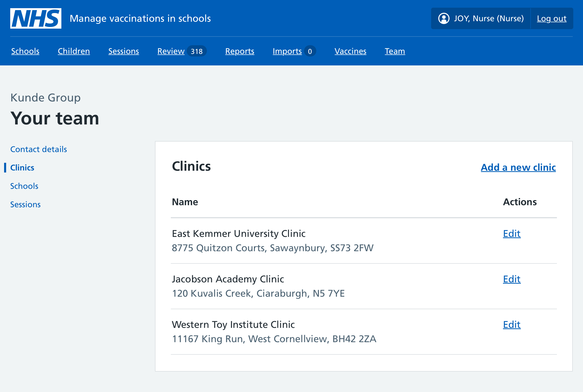Open the Schools tab in top navigation
This screenshot has height=392, width=583.
(x=25, y=51)
